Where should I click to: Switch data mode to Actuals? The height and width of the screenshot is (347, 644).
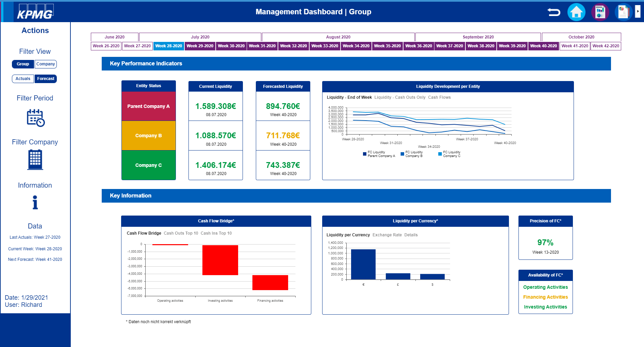pyautogui.click(x=22, y=79)
